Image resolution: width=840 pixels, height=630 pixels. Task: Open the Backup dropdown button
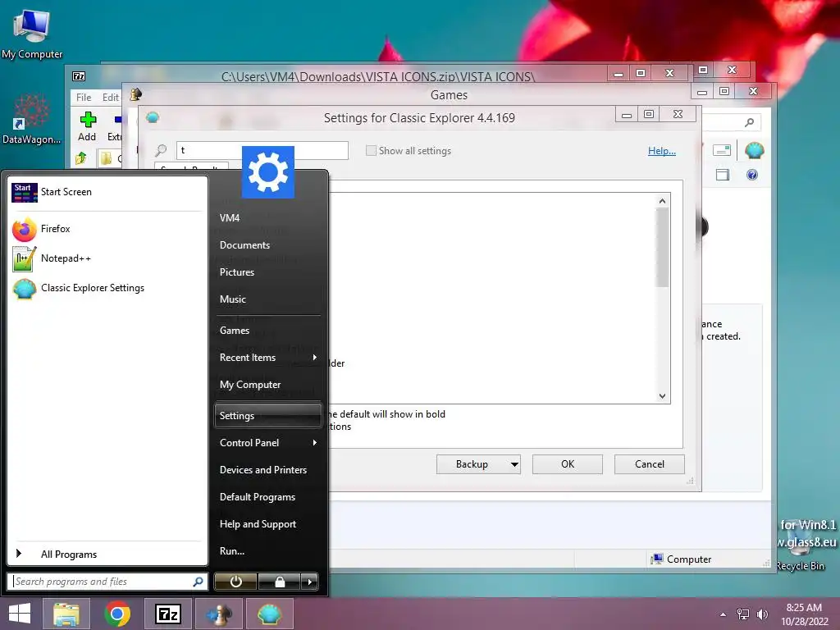pyautogui.click(x=478, y=464)
